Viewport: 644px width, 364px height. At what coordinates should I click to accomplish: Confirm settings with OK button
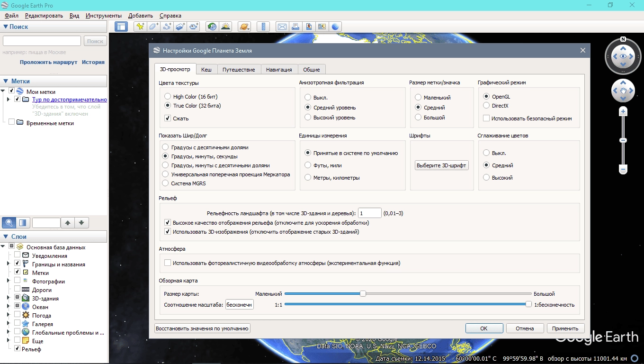click(484, 328)
